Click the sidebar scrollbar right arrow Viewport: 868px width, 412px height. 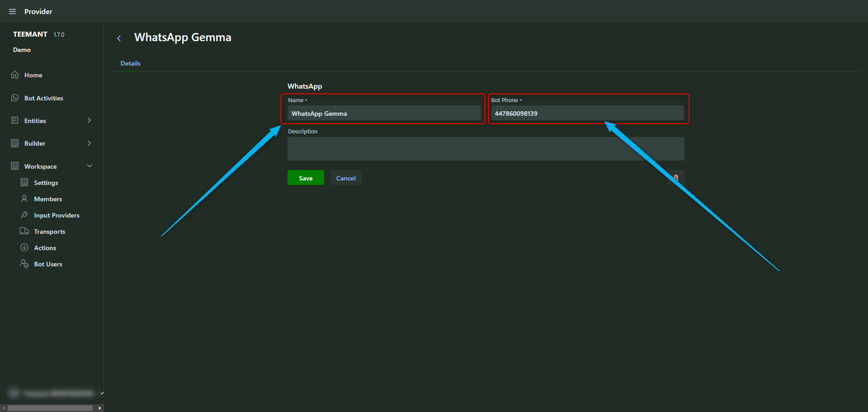click(x=100, y=408)
